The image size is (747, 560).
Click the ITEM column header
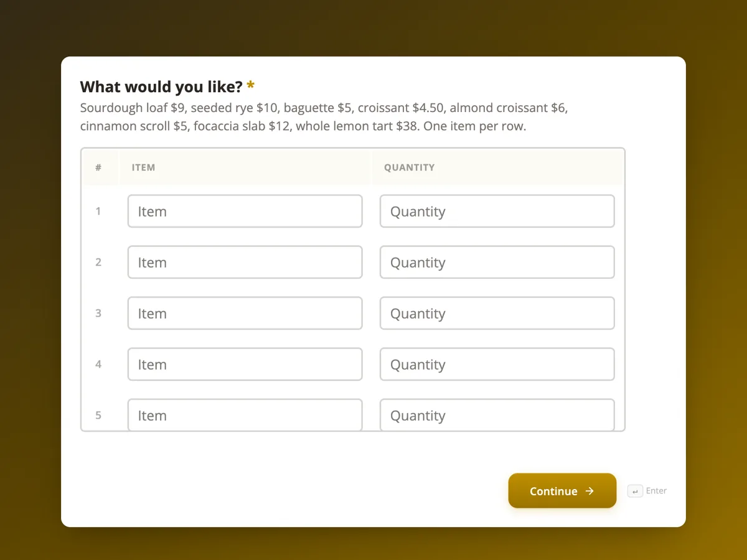tap(143, 167)
